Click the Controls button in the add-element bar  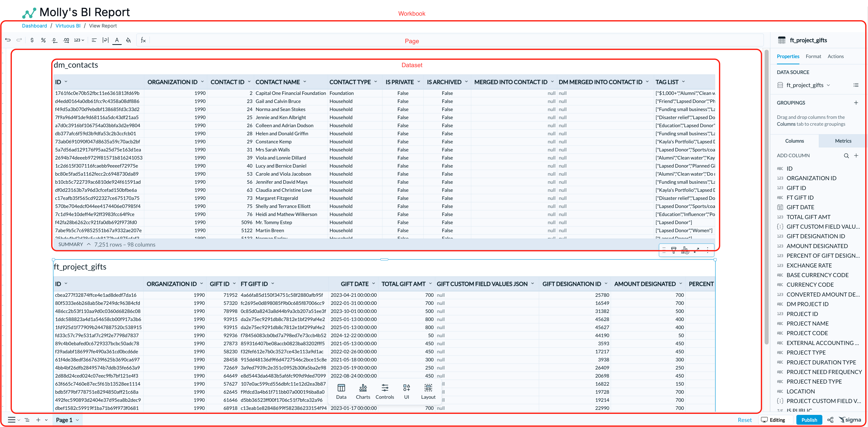pyautogui.click(x=385, y=392)
